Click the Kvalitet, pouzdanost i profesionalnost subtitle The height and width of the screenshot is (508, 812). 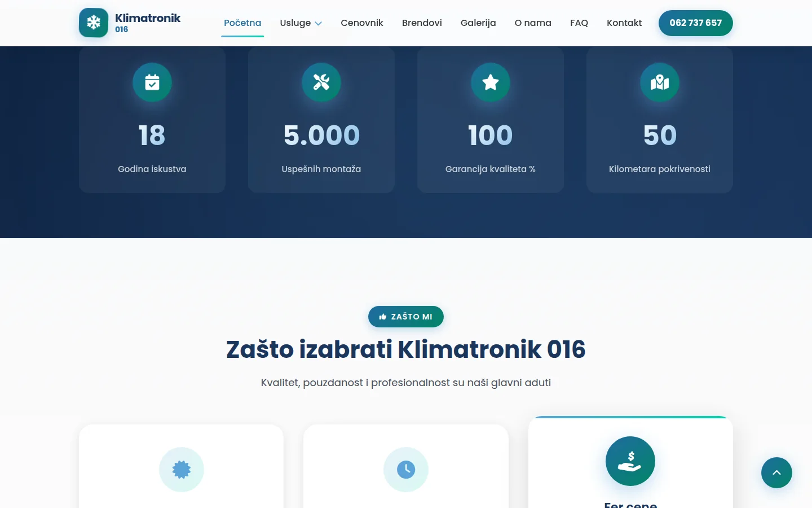406,383
